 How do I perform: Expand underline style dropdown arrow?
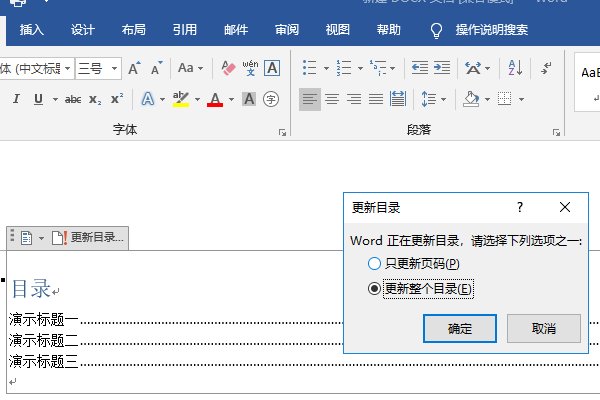[55, 100]
